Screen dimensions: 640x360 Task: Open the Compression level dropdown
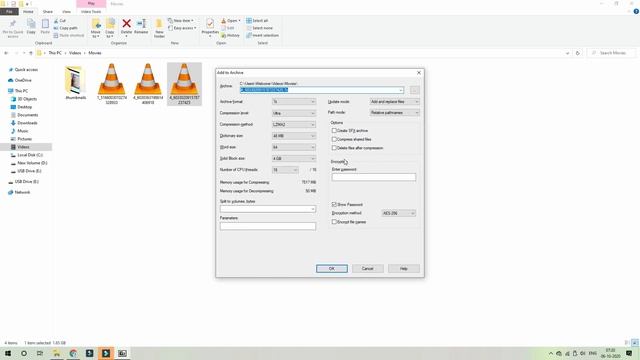pyautogui.click(x=294, y=113)
